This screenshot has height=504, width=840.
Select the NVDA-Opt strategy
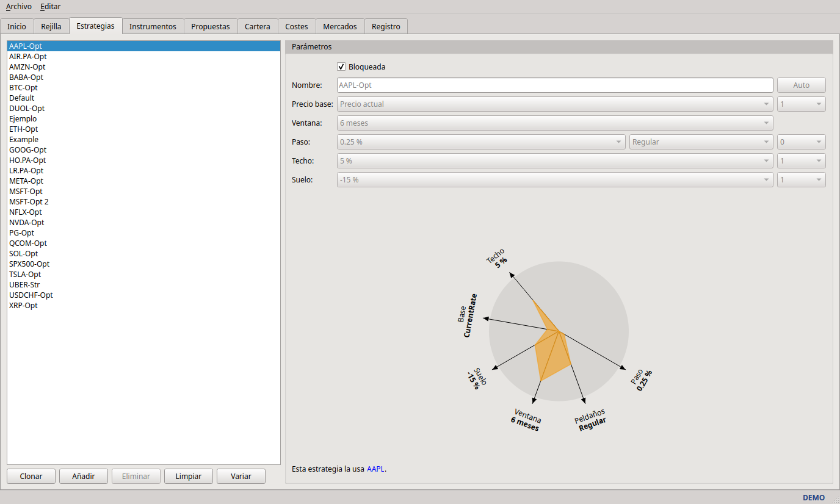pos(143,222)
